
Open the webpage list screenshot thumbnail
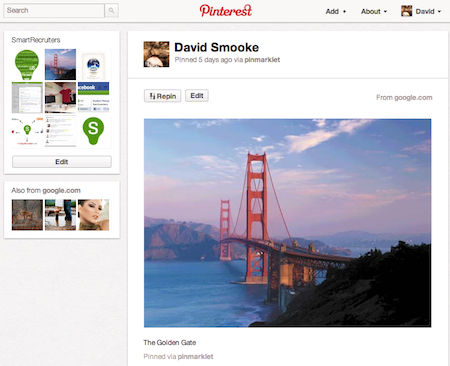click(60, 131)
